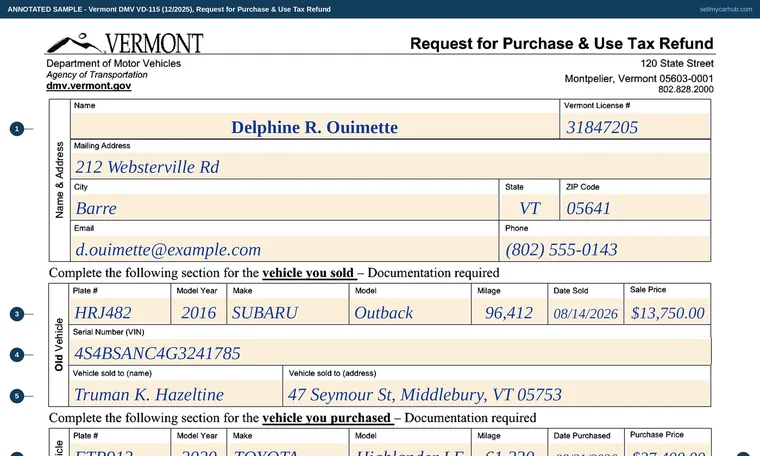Click the old vehicle Plate # field HRJ482
This screenshot has width=760, height=456.
coord(120,311)
